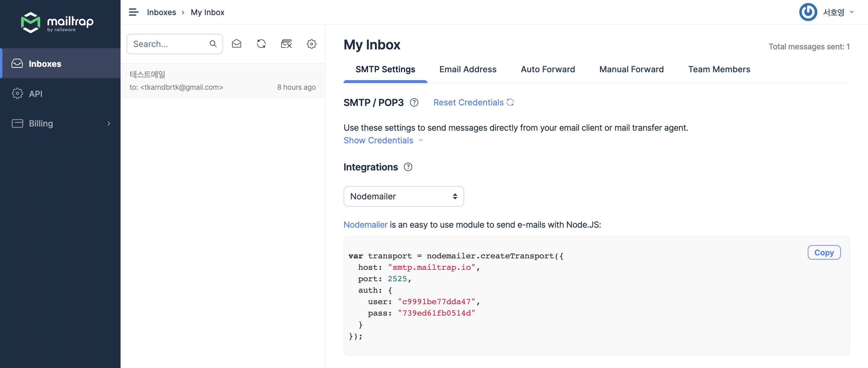This screenshot has width=868, height=368.
Task: Click the Inboxes breadcrumb link
Action: click(x=162, y=12)
